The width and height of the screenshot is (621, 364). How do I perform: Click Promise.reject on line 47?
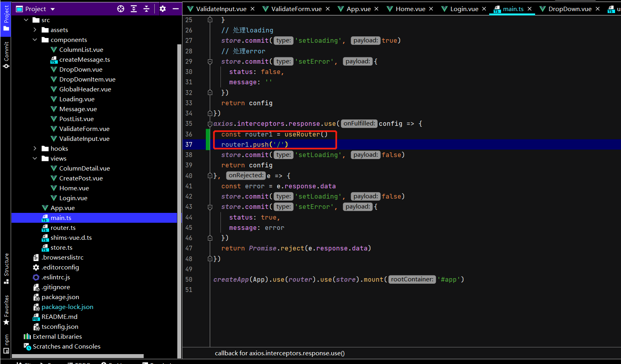pos(277,248)
